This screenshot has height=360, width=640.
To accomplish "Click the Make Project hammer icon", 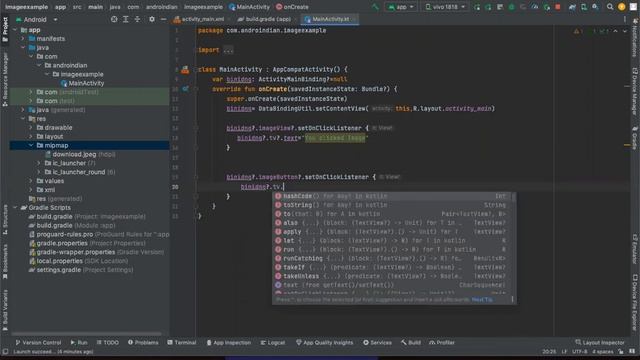I will (x=375, y=7).
